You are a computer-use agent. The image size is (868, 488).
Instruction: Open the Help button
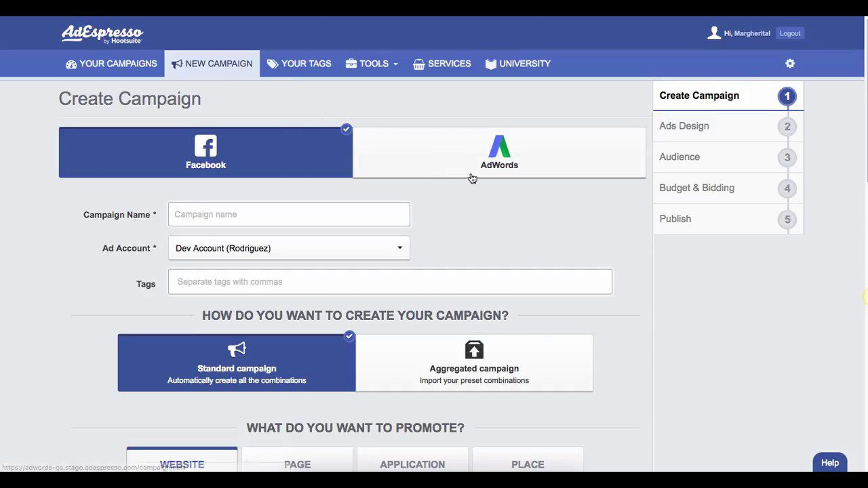pyautogui.click(x=829, y=463)
